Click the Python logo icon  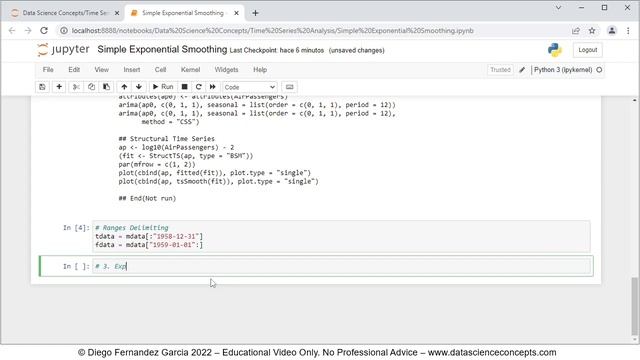pos(554,50)
